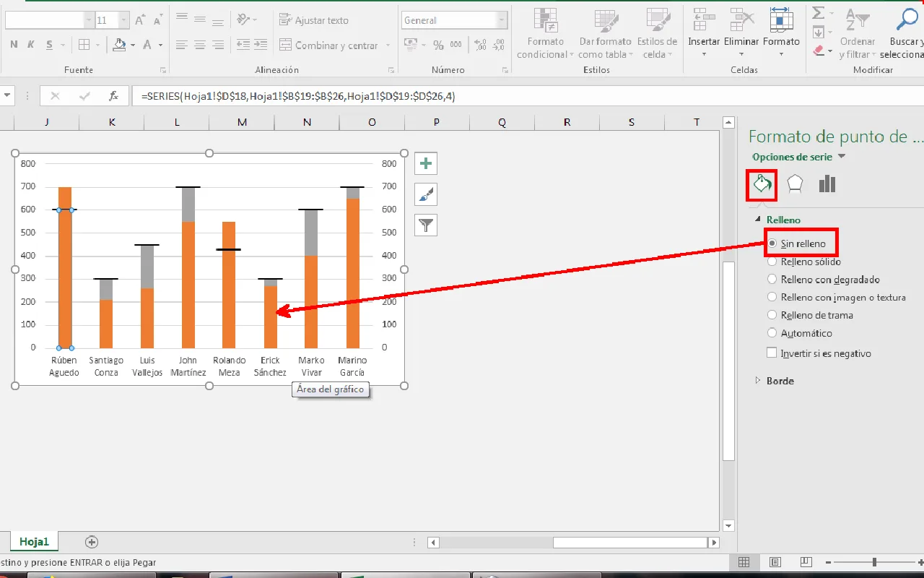The width and height of the screenshot is (924, 578).
Task: Click Chart Styles paintbrush button
Action: [x=426, y=194]
